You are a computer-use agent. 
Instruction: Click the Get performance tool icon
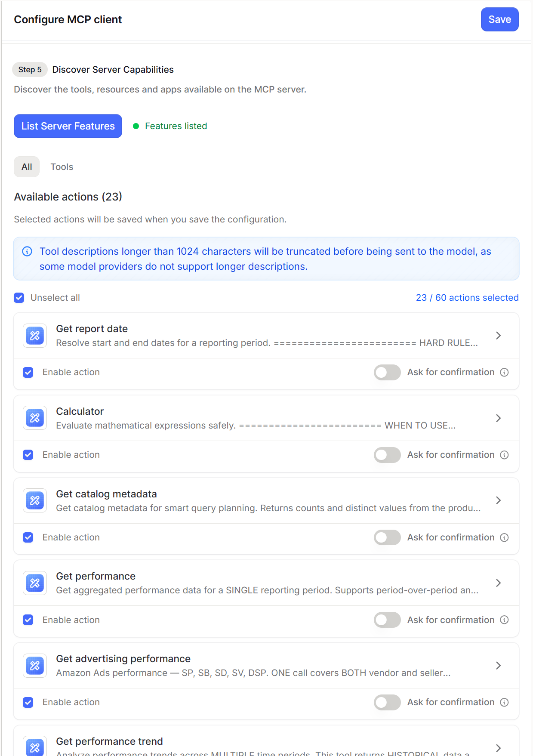(x=35, y=583)
